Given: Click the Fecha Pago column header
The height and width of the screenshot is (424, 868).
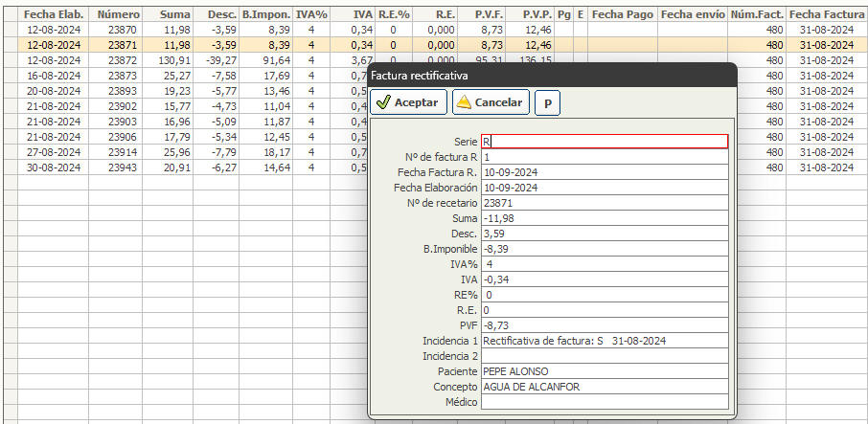Looking at the screenshot, I should [x=622, y=15].
